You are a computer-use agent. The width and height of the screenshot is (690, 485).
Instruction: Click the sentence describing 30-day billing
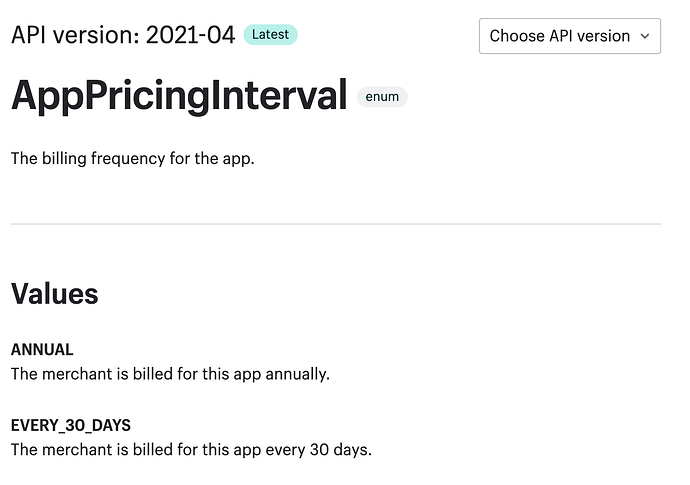(191, 450)
